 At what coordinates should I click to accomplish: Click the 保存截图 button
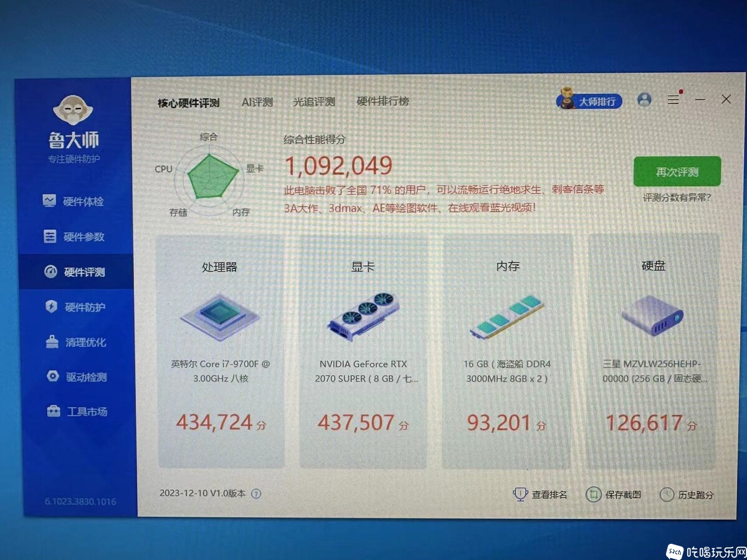coord(614,495)
